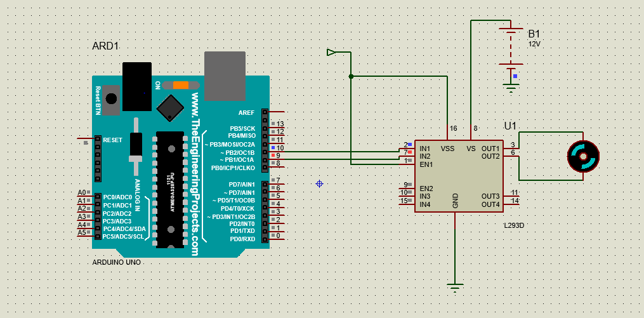Select the U1 reference label

click(509, 126)
